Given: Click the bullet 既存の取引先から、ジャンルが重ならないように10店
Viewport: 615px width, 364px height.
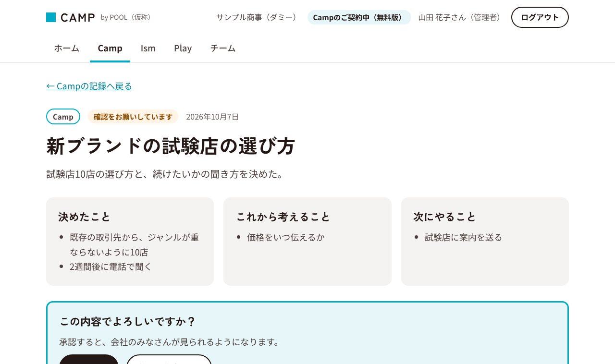Looking at the screenshot, I should coord(134,244).
